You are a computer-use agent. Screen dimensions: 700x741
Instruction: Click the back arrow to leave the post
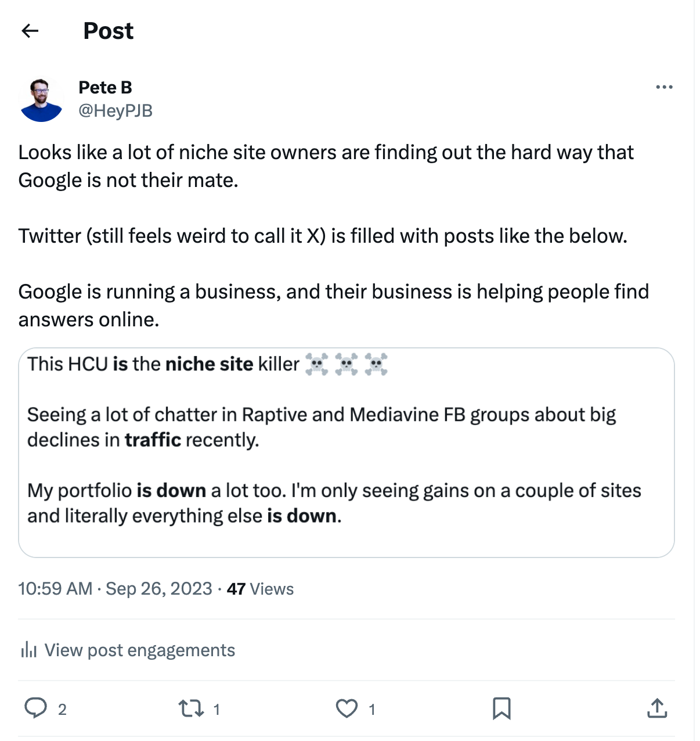[x=30, y=30]
